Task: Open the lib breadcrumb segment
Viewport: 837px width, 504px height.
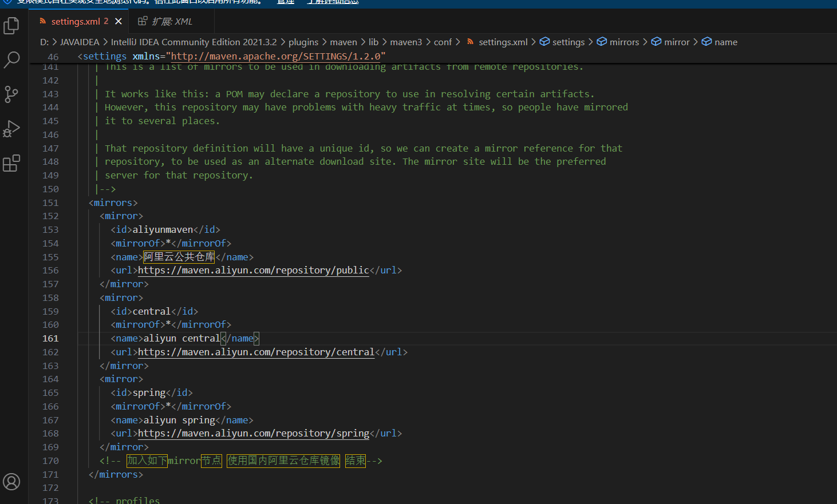Action: [373, 42]
